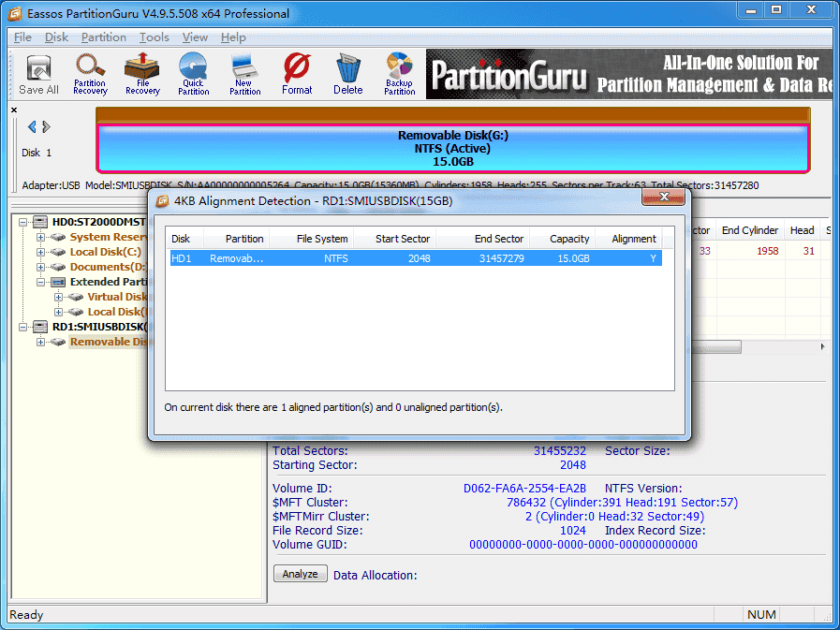
Task: Sort by the File System column header
Action: click(311, 239)
